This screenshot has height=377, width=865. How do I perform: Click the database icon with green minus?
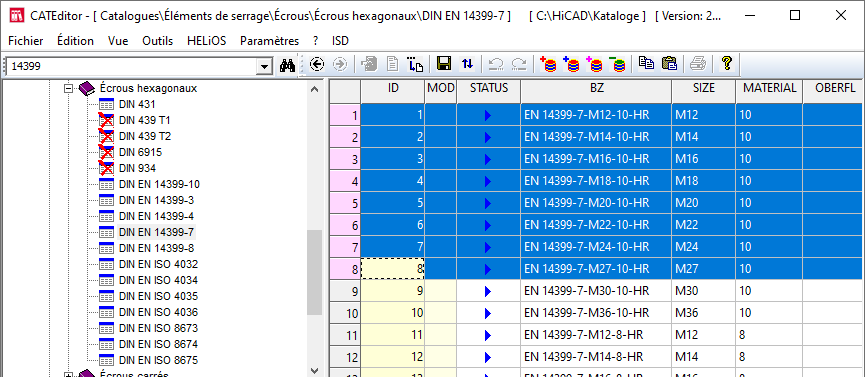618,65
